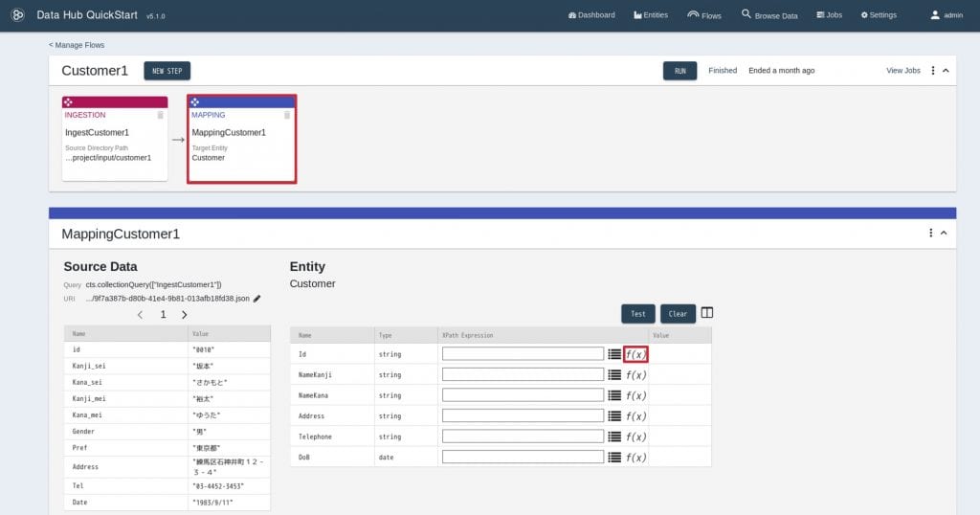
Task: Return via Manage Flows link
Action: [77, 45]
